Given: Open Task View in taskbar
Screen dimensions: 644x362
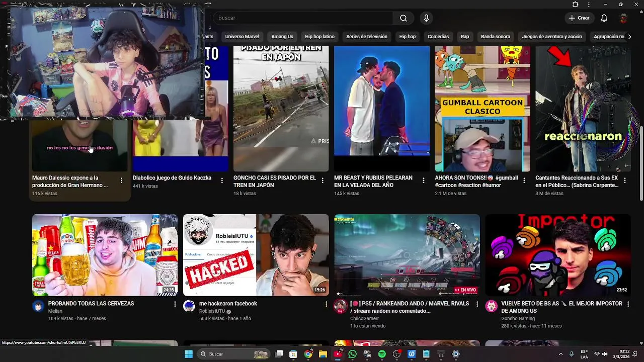Looking at the screenshot, I should (279, 354).
